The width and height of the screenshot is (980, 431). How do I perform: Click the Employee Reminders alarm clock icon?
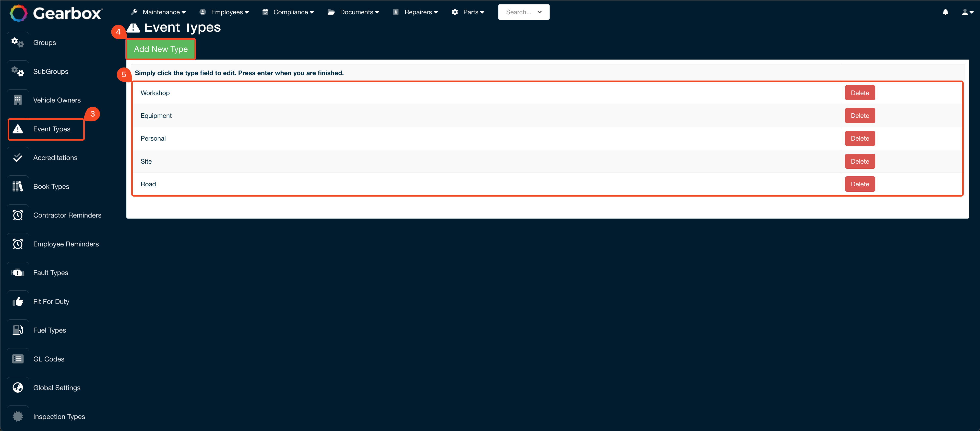(x=18, y=244)
